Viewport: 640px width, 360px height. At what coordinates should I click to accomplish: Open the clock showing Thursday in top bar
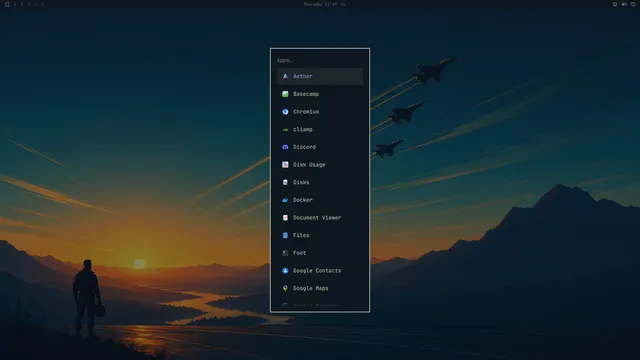click(x=320, y=4)
